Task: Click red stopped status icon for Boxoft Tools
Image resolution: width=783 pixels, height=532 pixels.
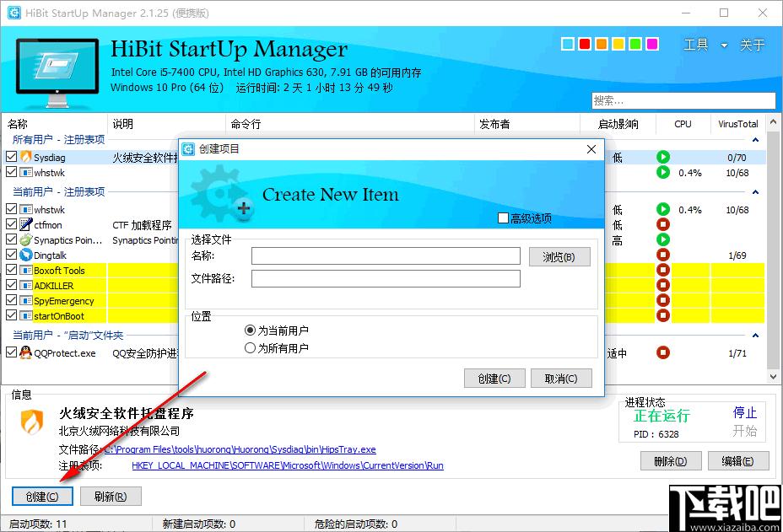Action: pyautogui.click(x=662, y=271)
